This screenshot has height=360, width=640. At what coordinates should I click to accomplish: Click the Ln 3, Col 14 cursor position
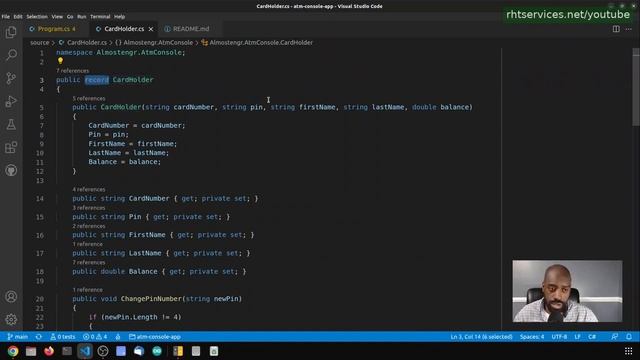(x=481, y=337)
